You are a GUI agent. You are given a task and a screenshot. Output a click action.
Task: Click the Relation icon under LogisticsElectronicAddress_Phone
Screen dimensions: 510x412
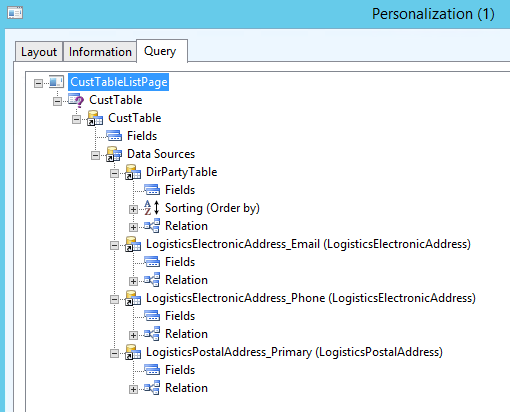(152, 334)
